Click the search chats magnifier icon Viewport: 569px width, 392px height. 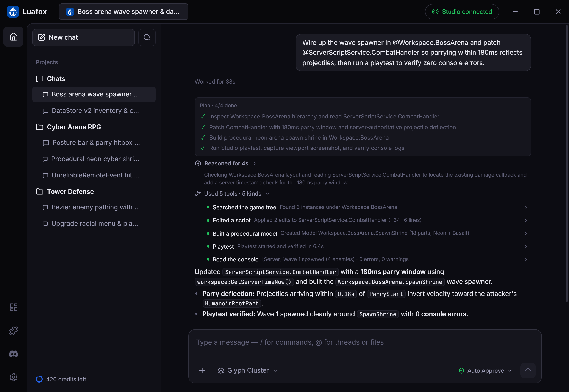147,37
